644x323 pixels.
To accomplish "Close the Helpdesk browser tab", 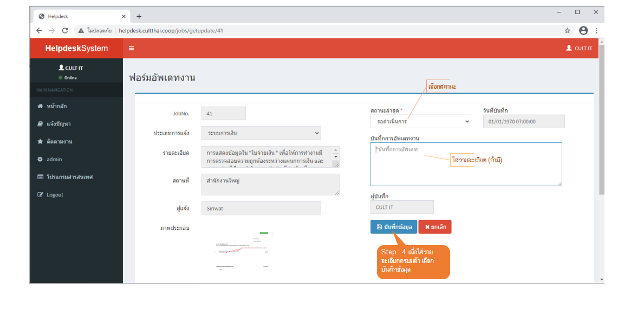I will click(124, 16).
